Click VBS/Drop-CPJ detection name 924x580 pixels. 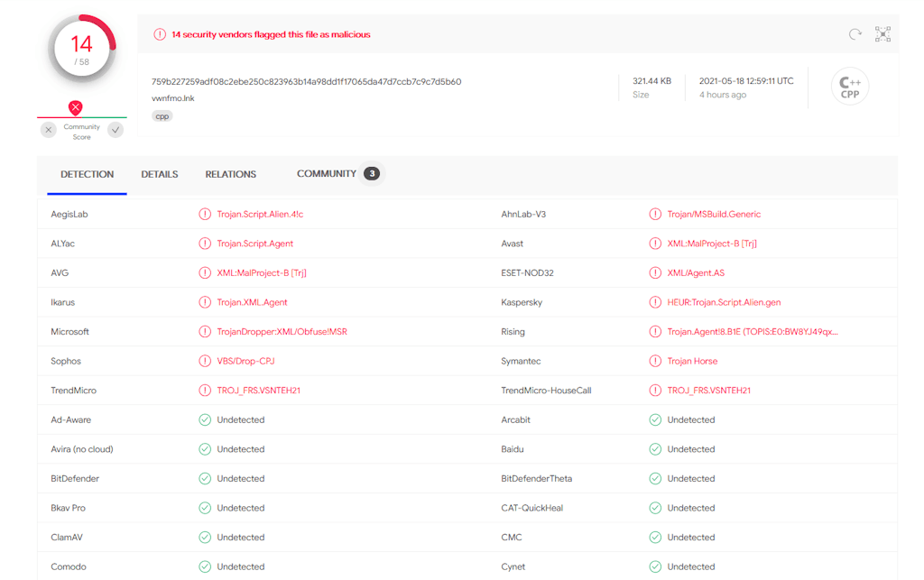point(245,361)
